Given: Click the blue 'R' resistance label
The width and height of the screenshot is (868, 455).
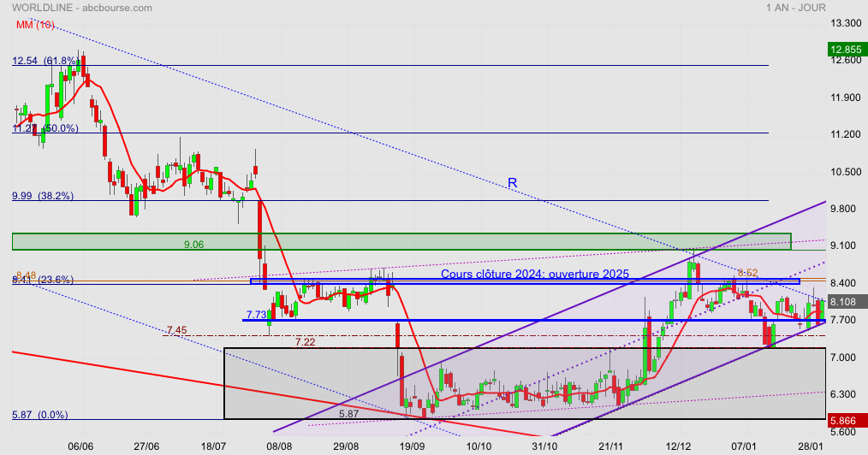Looking at the screenshot, I should point(512,183).
